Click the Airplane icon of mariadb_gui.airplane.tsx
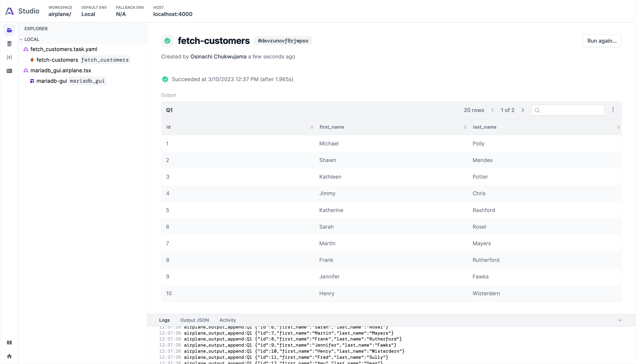This screenshot has width=636, height=364. (26, 70)
